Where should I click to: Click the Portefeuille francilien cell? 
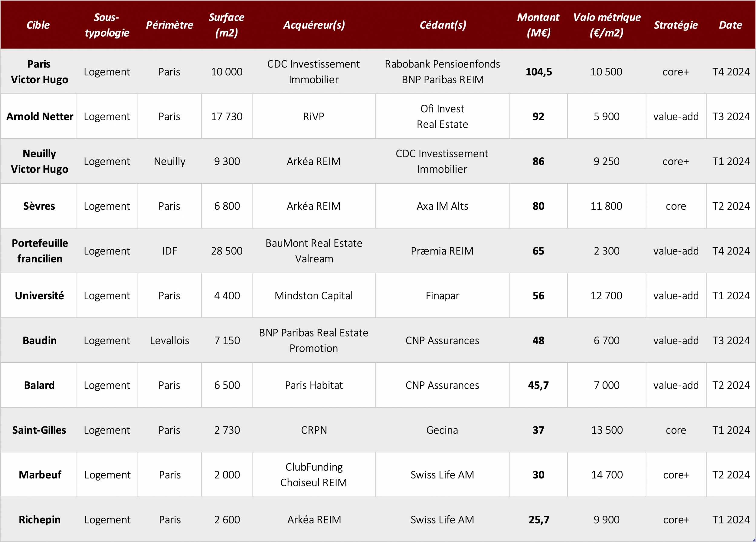[x=39, y=251]
